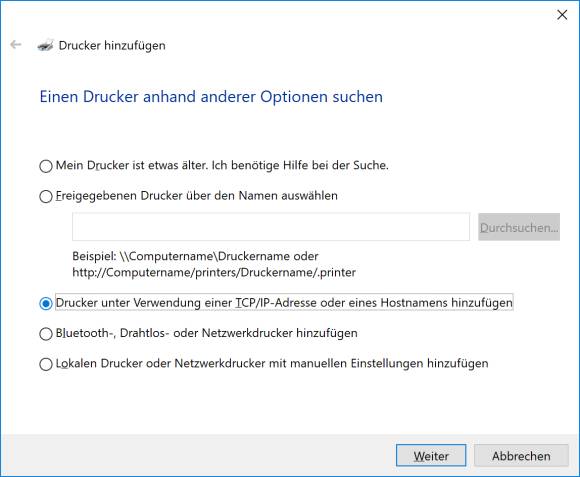Select radio circle for 'Mein Drucker ist etwas älter'
580x477 pixels.
pyautogui.click(x=46, y=166)
